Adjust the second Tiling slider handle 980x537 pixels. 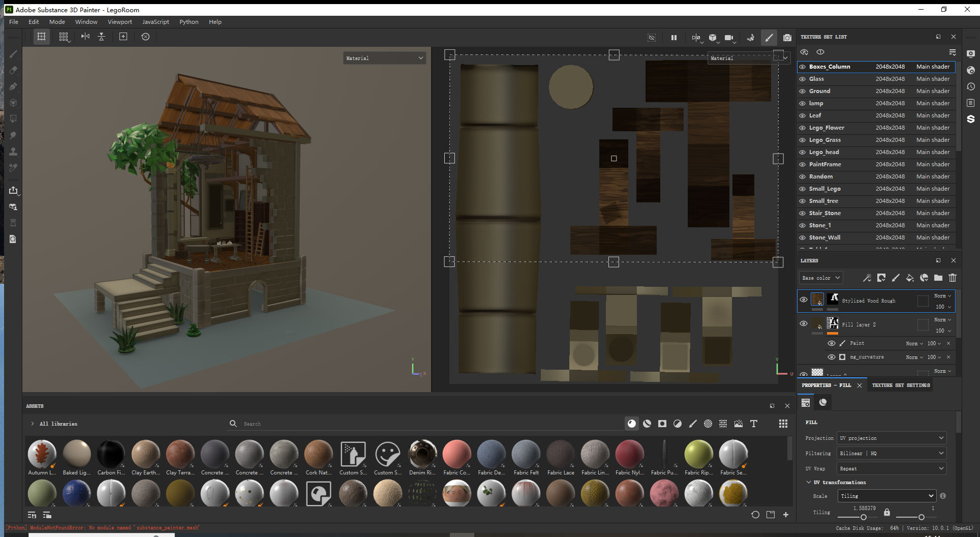[922, 517]
